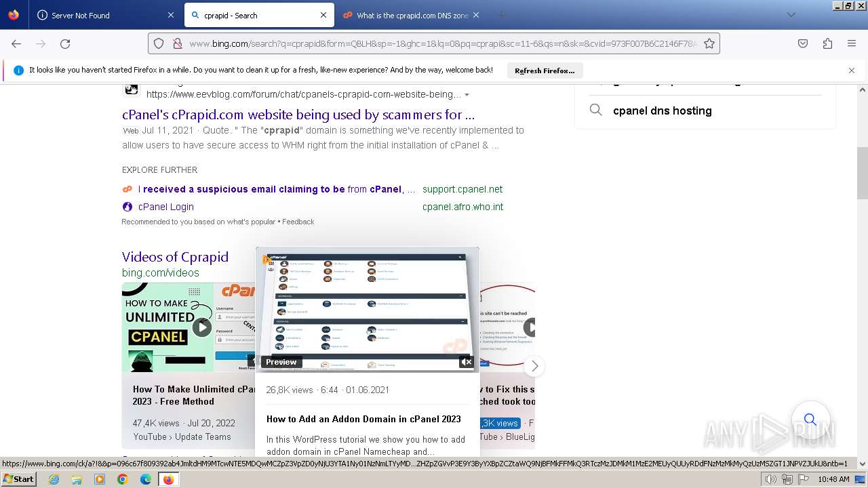Select Firefox taskbar button

tap(168, 479)
